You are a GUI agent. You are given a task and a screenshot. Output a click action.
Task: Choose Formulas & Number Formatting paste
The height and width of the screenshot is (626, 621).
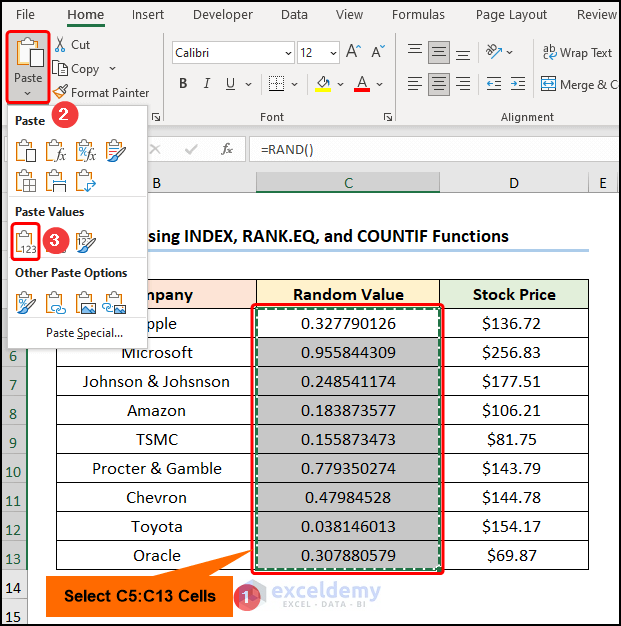(x=85, y=151)
